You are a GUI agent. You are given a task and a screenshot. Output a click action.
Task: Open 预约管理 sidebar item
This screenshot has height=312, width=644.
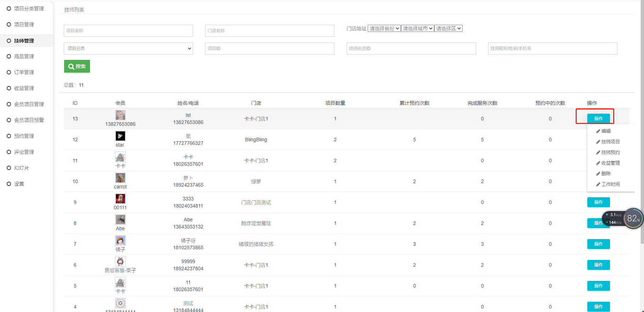[24, 136]
